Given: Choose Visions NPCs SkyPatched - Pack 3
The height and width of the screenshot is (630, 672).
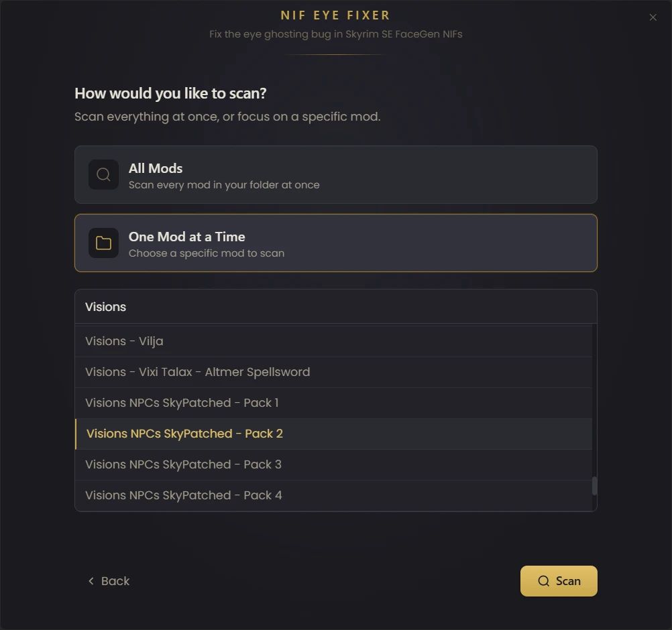Looking at the screenshot, I should click(183, 464).
